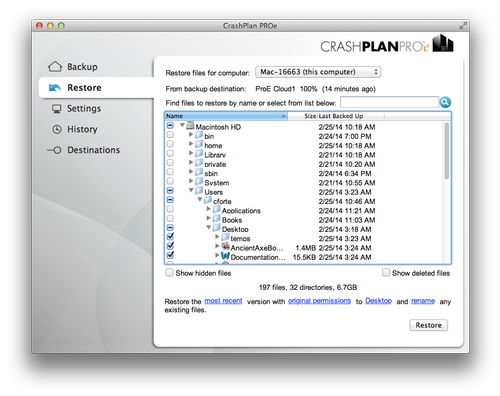Click the Users folder icon
Viewport: 500px width, 396px height.
[x=199, y=191]
